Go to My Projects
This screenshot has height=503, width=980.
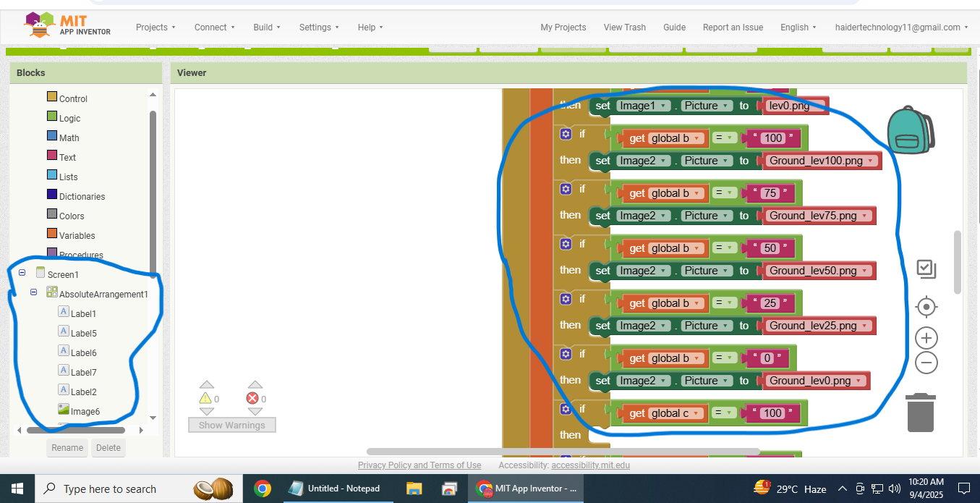(563, 28)
